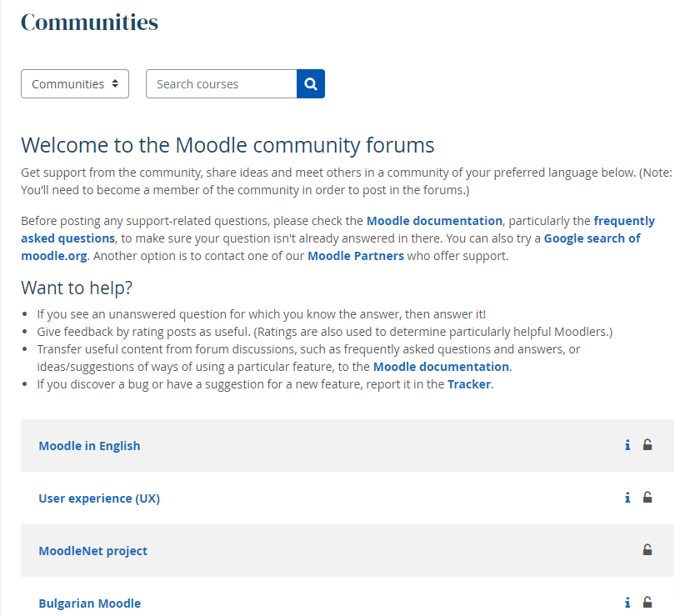View info icon for Bulgarian Moodle
The image size is (680, 616).
pos(627,603)
